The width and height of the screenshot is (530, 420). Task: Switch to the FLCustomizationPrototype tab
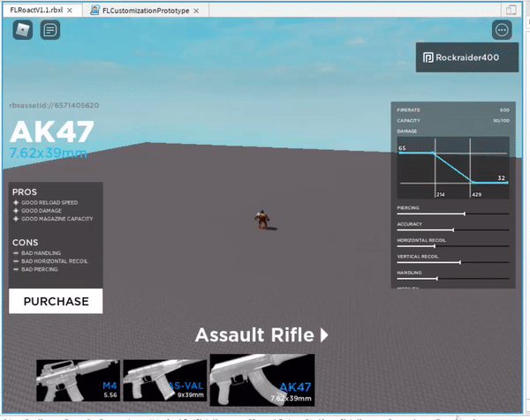point(146,11)
